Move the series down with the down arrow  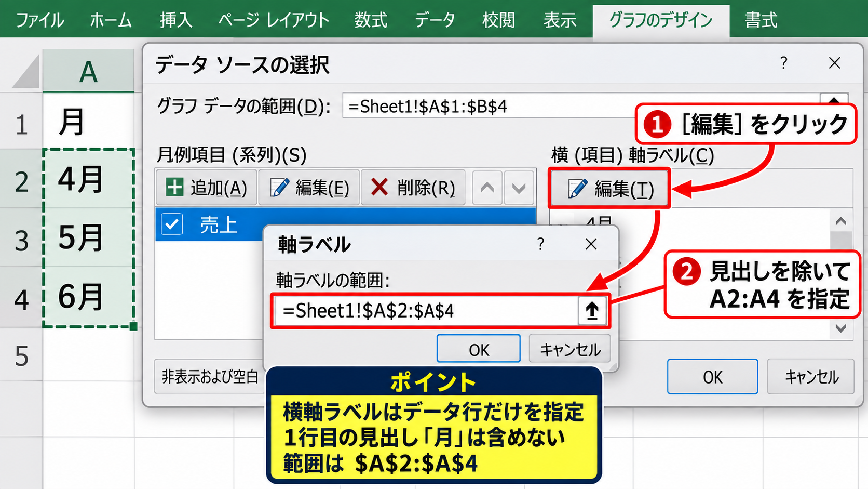click(x=519, y=188)
